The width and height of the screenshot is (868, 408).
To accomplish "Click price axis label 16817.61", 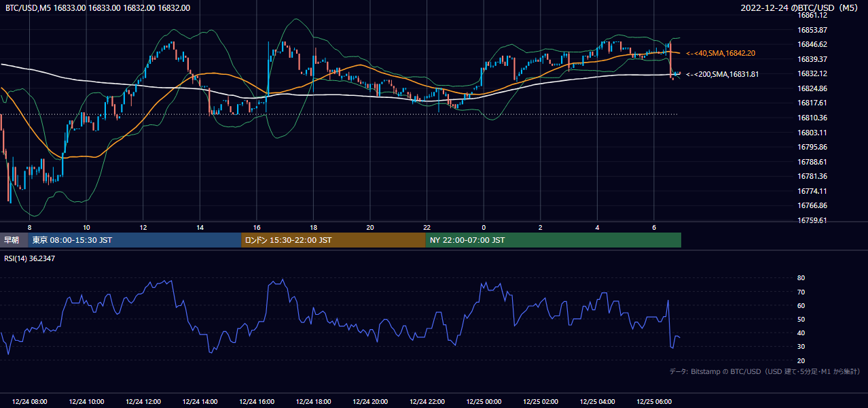I will click(x=812, y=103).
